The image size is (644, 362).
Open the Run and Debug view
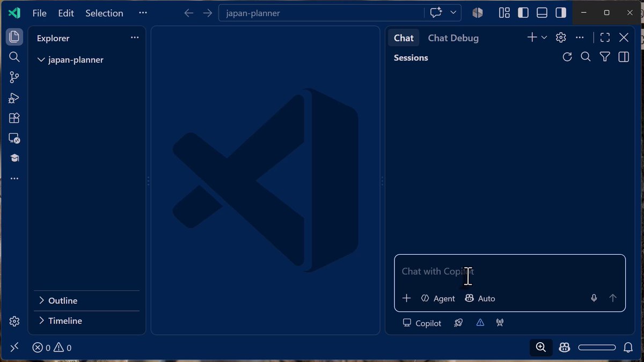pos(14,98)
